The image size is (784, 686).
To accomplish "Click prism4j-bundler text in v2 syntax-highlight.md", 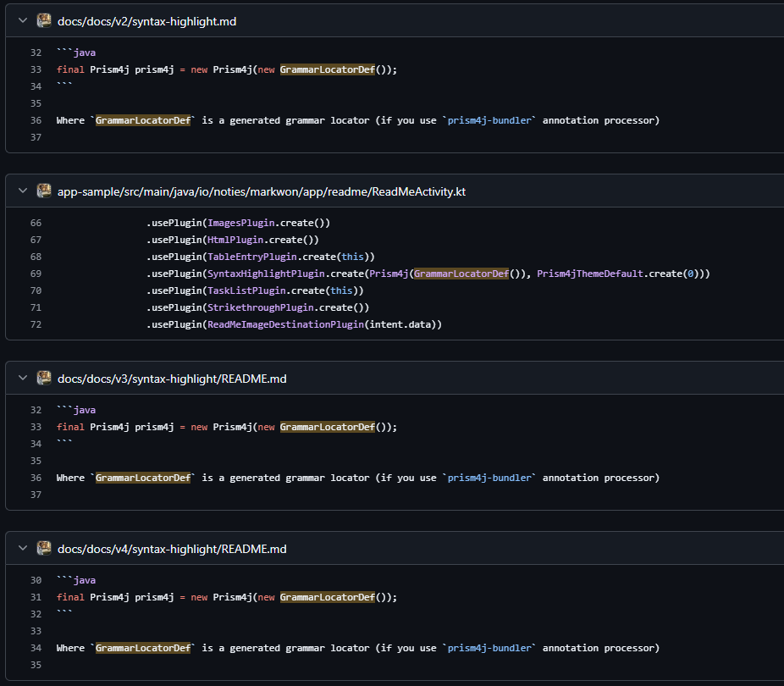I will tap(489, 120).
